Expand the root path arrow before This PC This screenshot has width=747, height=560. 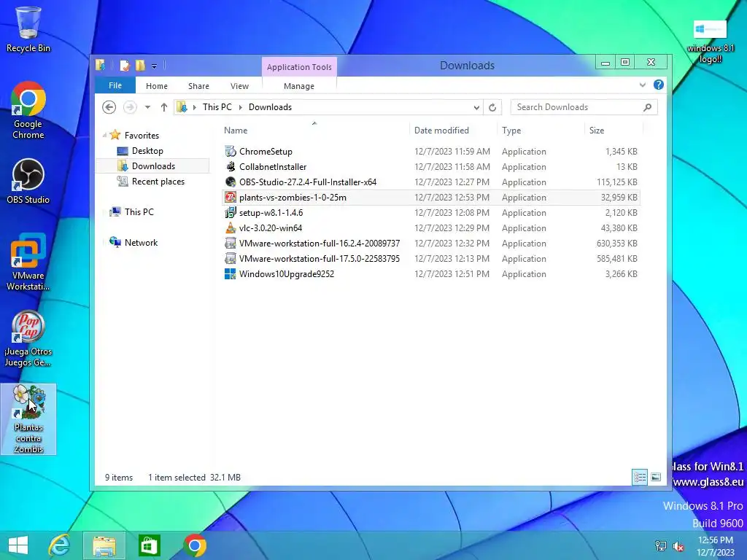pyautogui.click(x=194, y=107)
